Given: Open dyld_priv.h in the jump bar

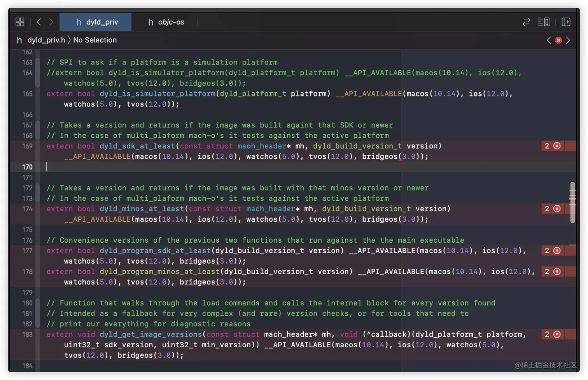Looking at the screenshot, I should point(41,40).
